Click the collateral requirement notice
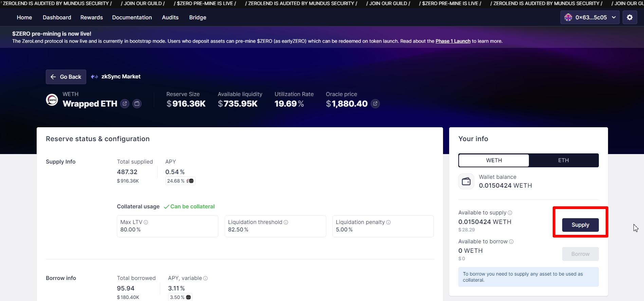Image resolution: width=644 pixels, height=301 pixels. [x=528, y=277]
